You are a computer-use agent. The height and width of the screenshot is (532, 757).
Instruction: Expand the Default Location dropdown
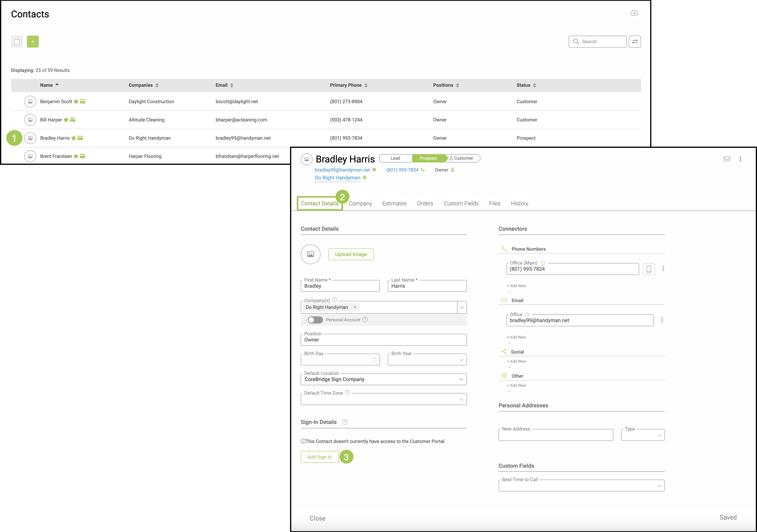pyautogui.click(x=461, y=379)
